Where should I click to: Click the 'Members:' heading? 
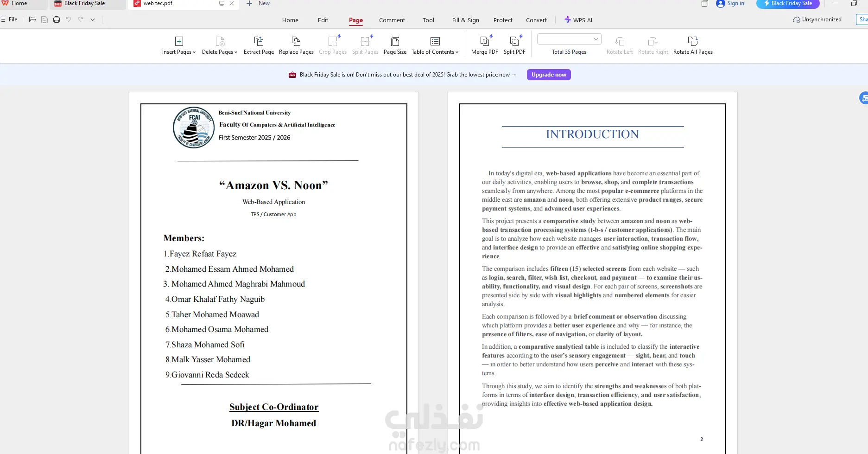tap(184, 238)
